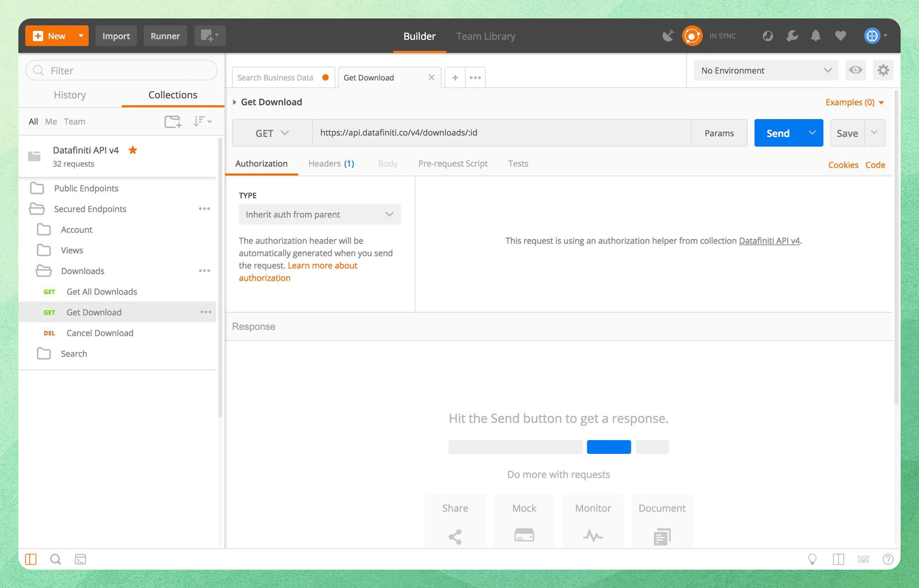Screen dimensions: 919x588
Task: Open the Postman console icon
Action: 81,559
